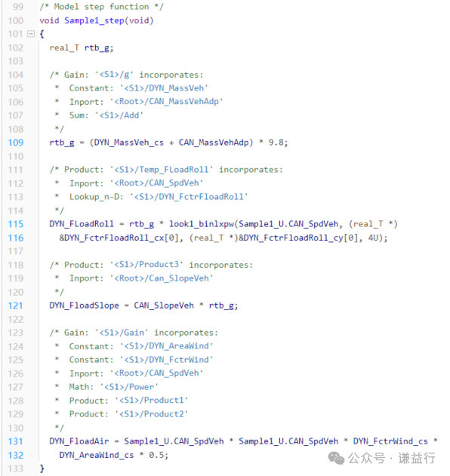Click the DYN_FloadAir variable on line 131
Image resolution: width=450 pixels, height=476 pixels.
tap(79, 441)
